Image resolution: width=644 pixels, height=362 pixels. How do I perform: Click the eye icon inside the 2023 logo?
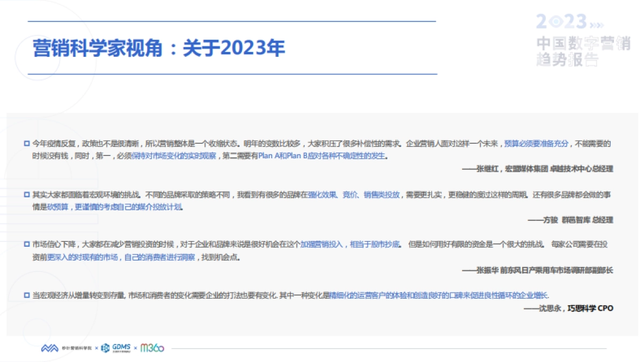pyautogui.click(x=556, y=21)
